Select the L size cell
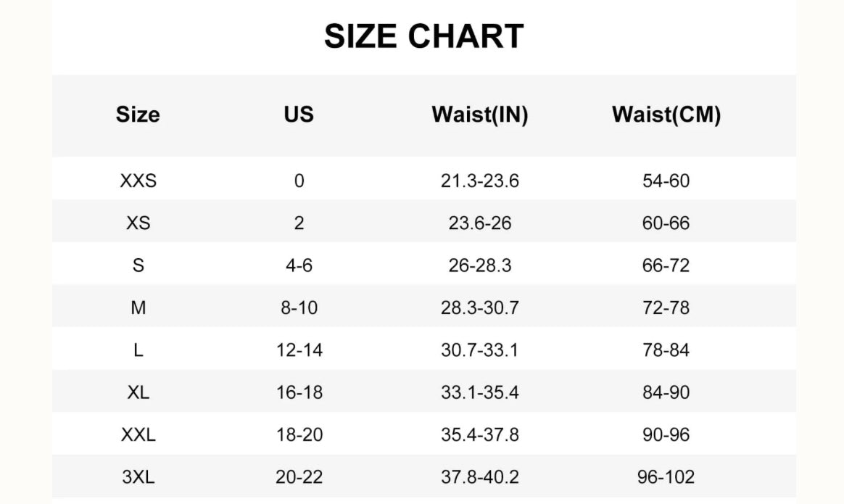This screenshot has height=504, width=844. point(138,350)
